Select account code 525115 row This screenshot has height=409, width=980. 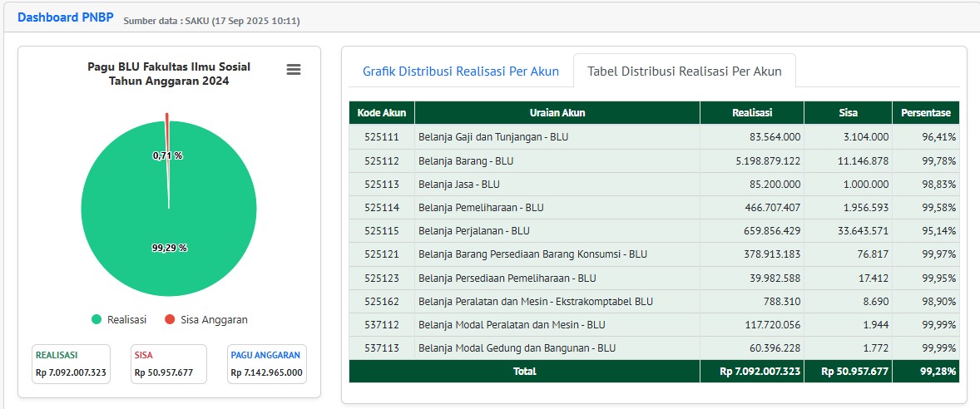pos(381,230)
